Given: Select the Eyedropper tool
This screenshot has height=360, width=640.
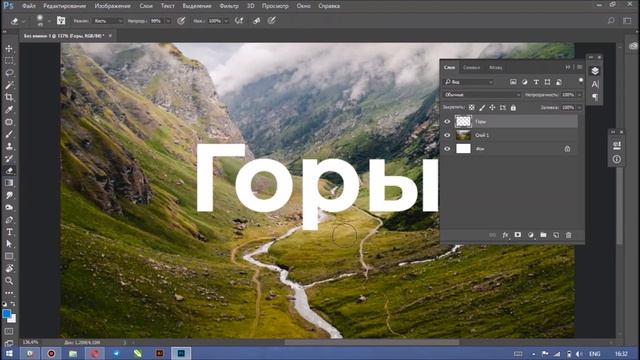Looking at the screenshot, I should pyautogui.click(x=9, y=109).
